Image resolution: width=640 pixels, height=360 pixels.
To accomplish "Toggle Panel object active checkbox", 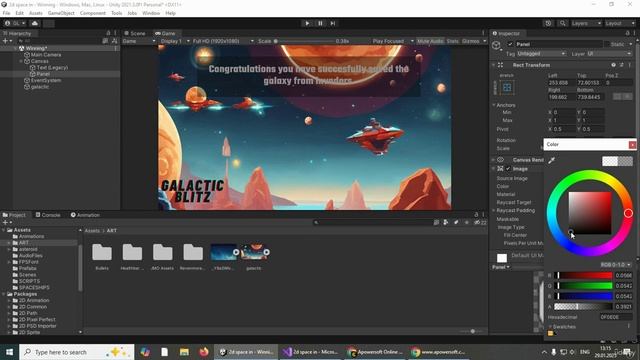I will (x=510, y=44).
